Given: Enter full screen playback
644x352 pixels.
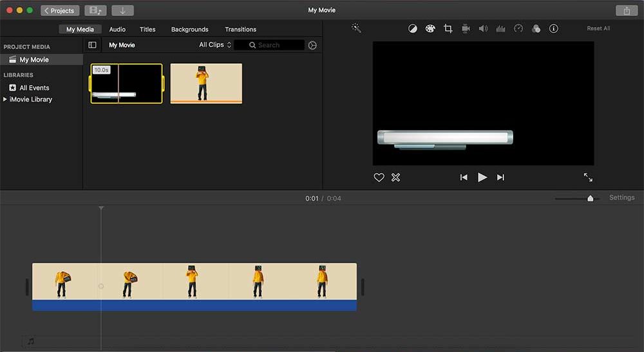Looking at the screenshot, I should (588, 177).
